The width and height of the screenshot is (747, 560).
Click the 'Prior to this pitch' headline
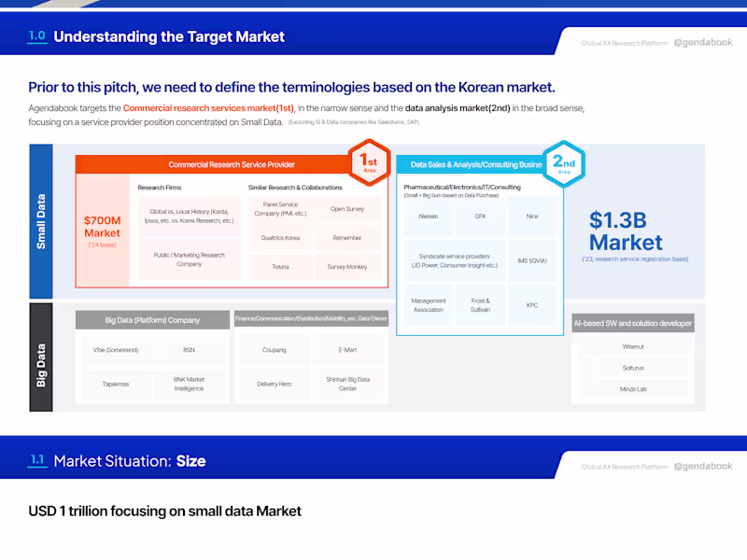[291, 87]
